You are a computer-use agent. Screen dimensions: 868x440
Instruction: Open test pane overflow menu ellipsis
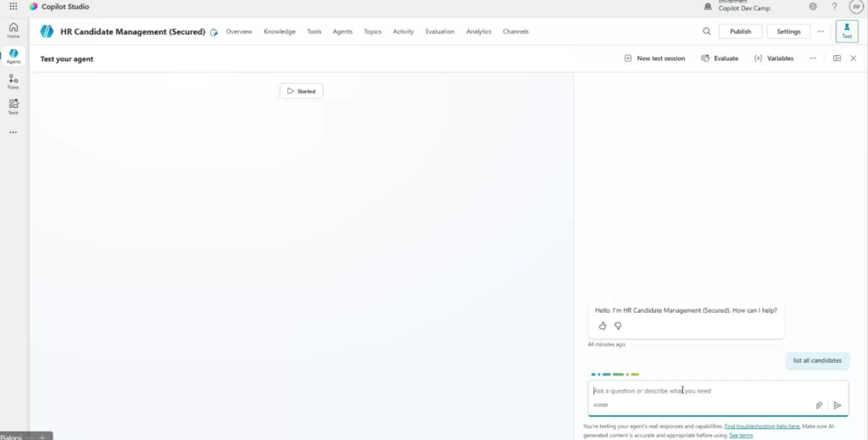coord(813,58)
